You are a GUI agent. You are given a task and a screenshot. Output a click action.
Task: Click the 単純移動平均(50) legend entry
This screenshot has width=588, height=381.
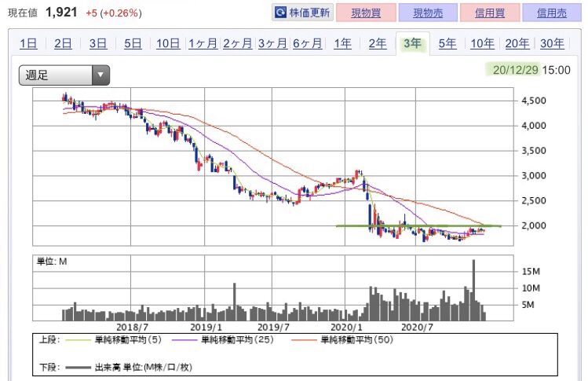click(342, 339)
